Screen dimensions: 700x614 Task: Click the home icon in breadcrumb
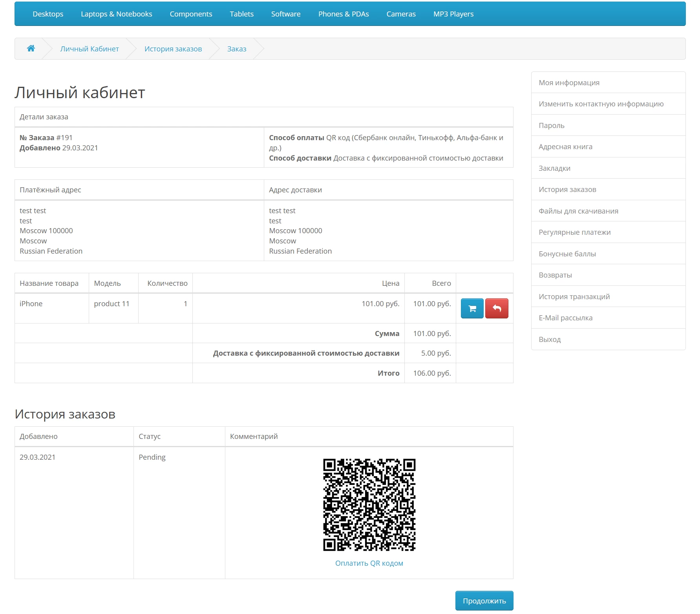click(x=31, y=48)
